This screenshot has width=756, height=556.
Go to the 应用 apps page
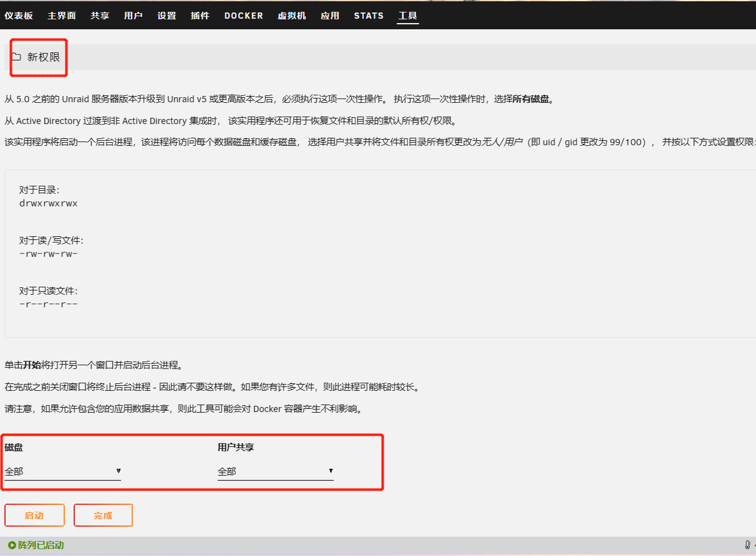[x=330, y=16]
